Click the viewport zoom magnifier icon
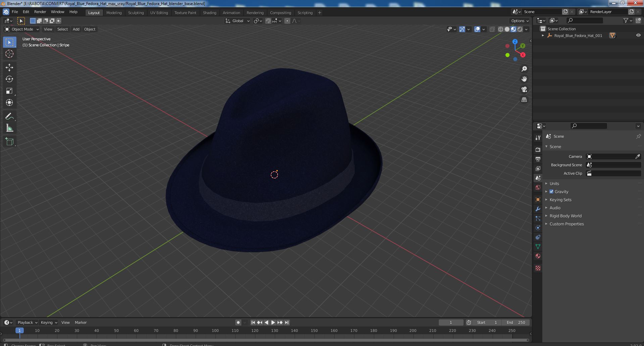 (x=524, y=69)
